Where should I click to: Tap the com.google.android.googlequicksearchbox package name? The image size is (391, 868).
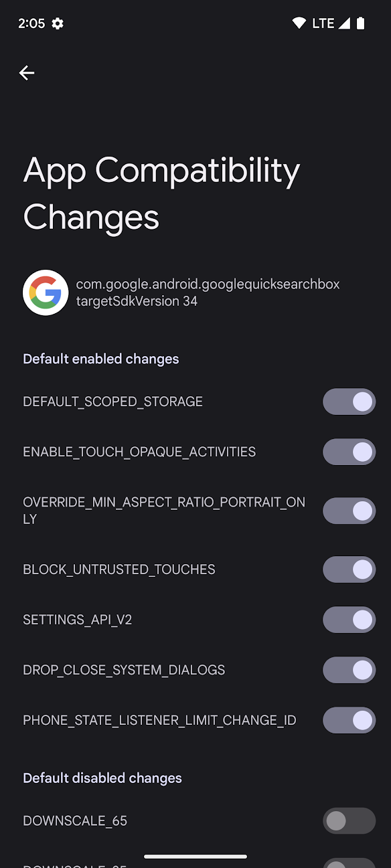(208, 284)
